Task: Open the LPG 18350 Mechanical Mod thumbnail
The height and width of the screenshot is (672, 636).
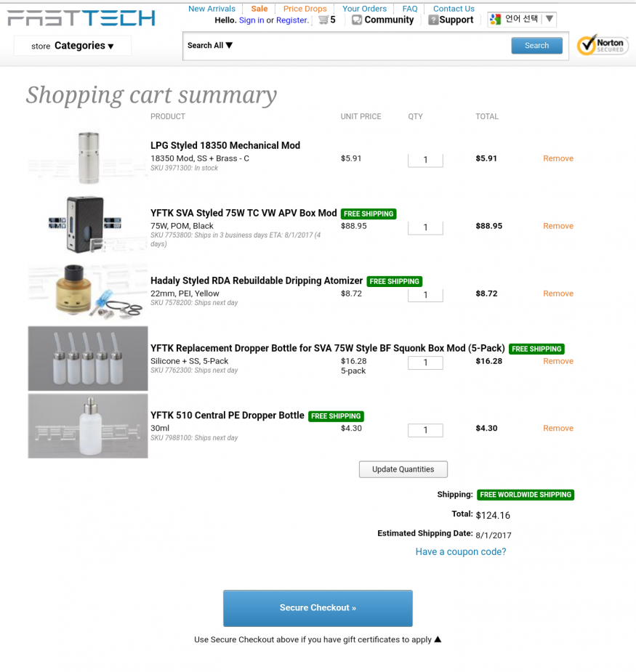Action: click(x=89, y=158)
